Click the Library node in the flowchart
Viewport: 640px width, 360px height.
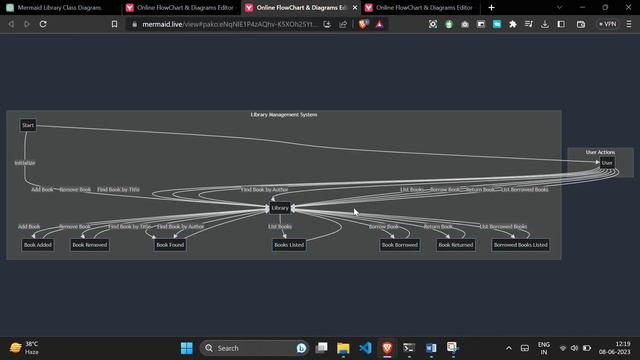[280, 208]
